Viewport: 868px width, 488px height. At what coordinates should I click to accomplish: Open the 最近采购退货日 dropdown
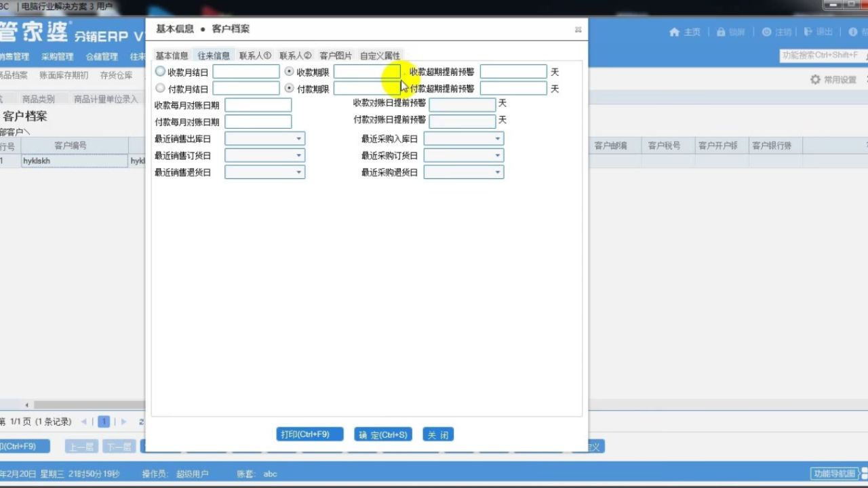click(x=498, y=172)
